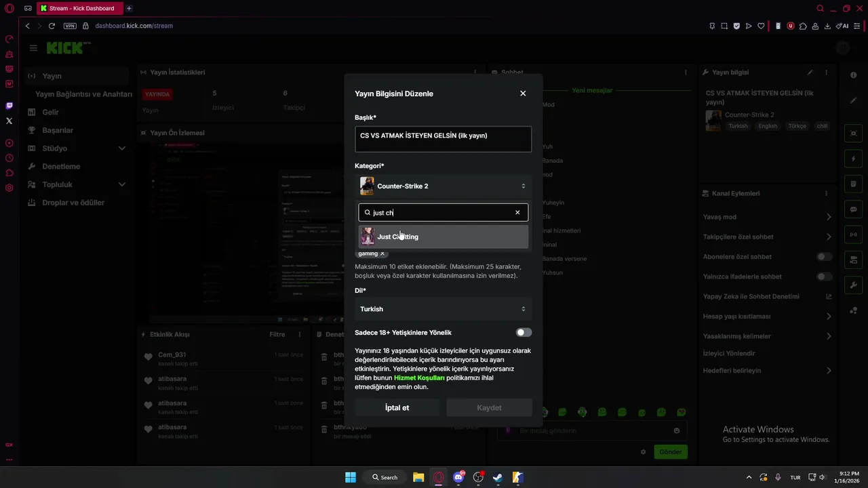Toggle Yalnızca ifadelerle sohbet switch
This screenshot has height=488, width=868.
[x=824, y=277]
